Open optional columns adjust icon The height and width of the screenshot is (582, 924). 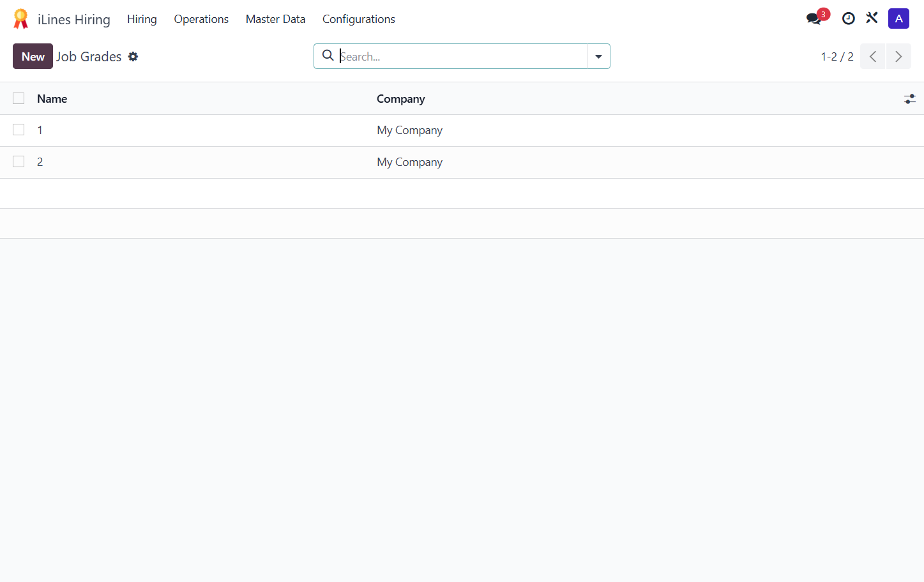click(x=910, y=99)
